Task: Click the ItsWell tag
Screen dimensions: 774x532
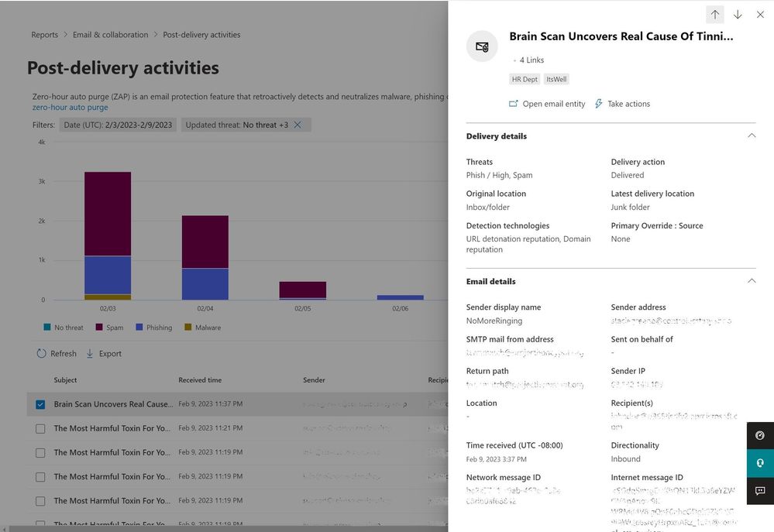Action: (556, 79)
